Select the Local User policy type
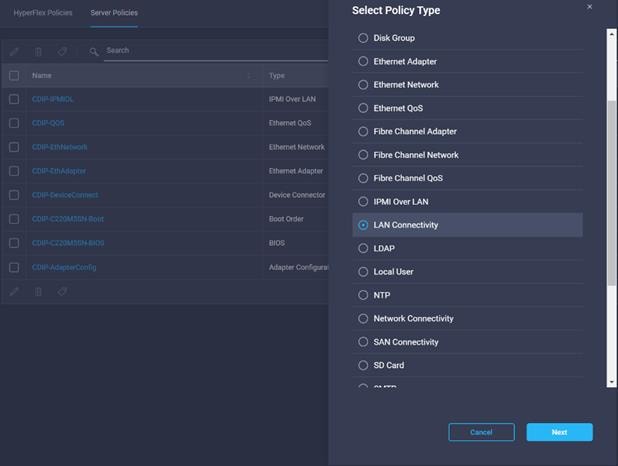The image size is (618, 466). (363, 272)
